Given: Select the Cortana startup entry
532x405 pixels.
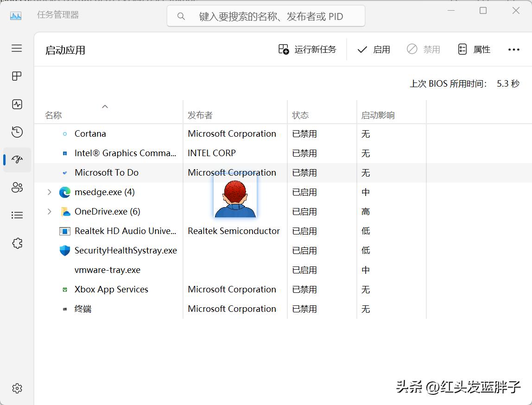Looking at the screenshot, I should coord(90,133).
